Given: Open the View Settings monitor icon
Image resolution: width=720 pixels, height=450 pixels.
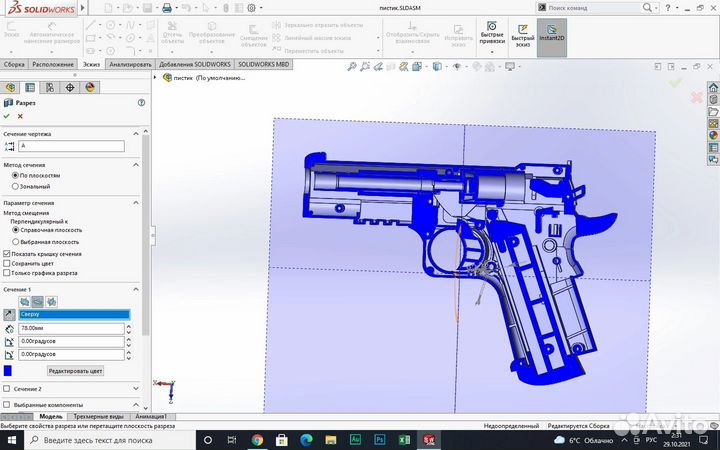Looking at the screenshot, I should coord(510,67).
